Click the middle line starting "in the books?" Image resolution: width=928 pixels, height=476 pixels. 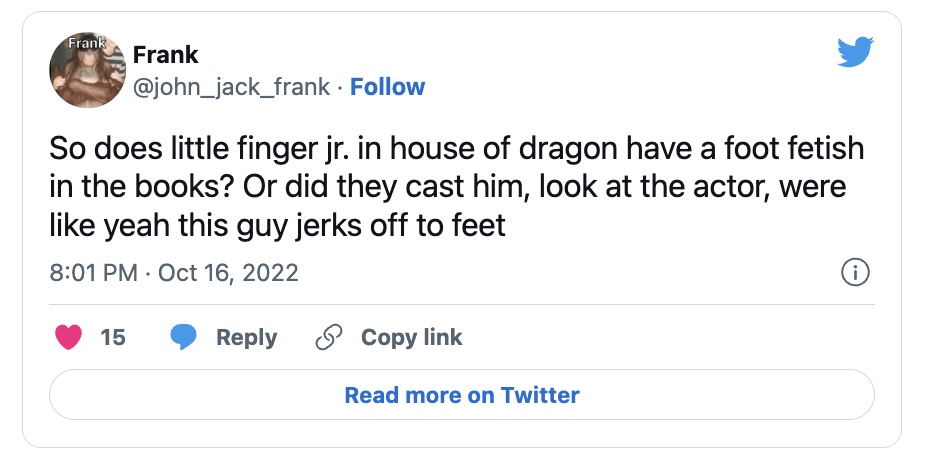click(x=445, y=186)
